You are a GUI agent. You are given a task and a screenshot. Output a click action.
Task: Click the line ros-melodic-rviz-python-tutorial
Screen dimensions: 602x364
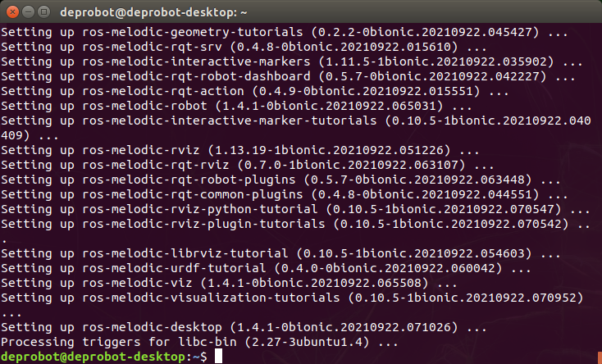point(295,209)
